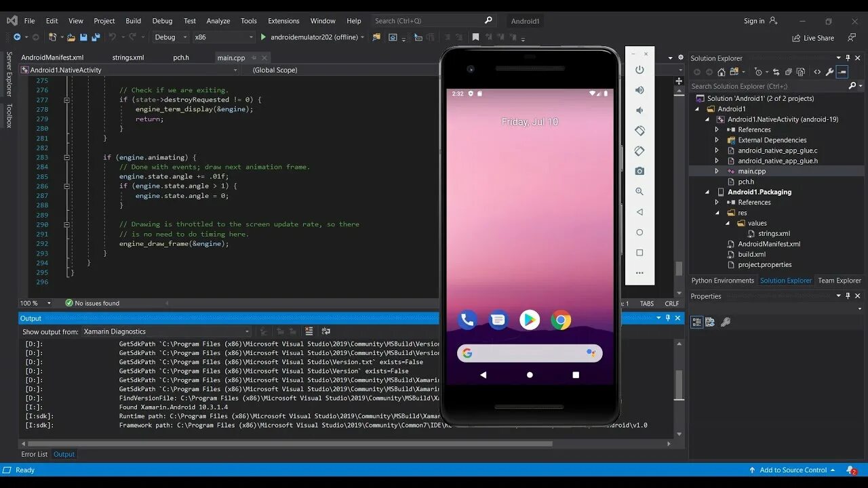This screenshot has height=488, width=868.
Task: Click Sync with Active Document in Solution Explorer
Action: (x=776, y=72)
